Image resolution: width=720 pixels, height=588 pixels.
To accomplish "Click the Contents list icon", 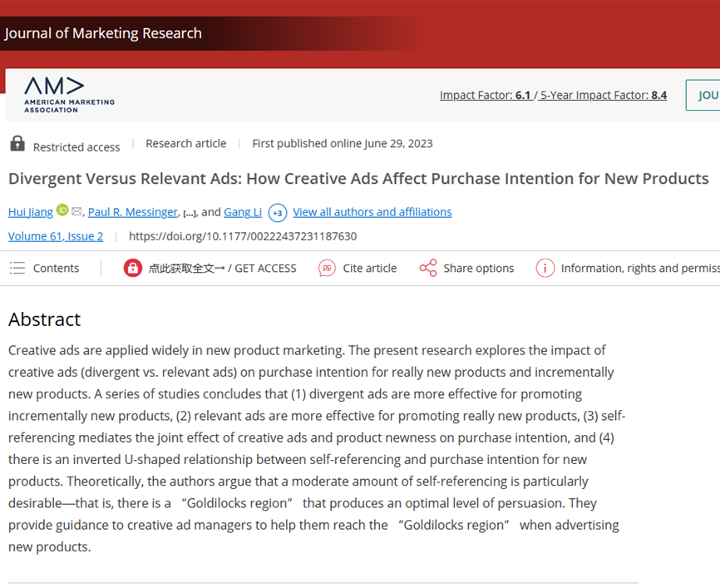I will click(x=17, y=268).
